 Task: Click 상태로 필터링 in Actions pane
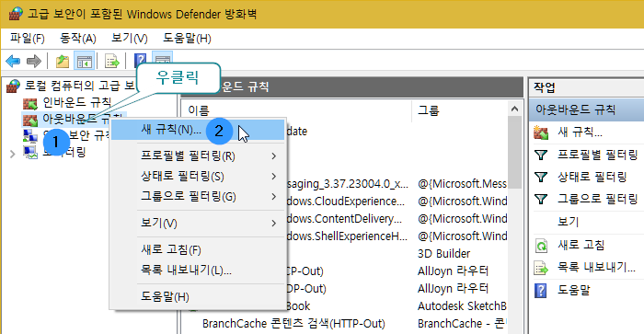[592, 177]
